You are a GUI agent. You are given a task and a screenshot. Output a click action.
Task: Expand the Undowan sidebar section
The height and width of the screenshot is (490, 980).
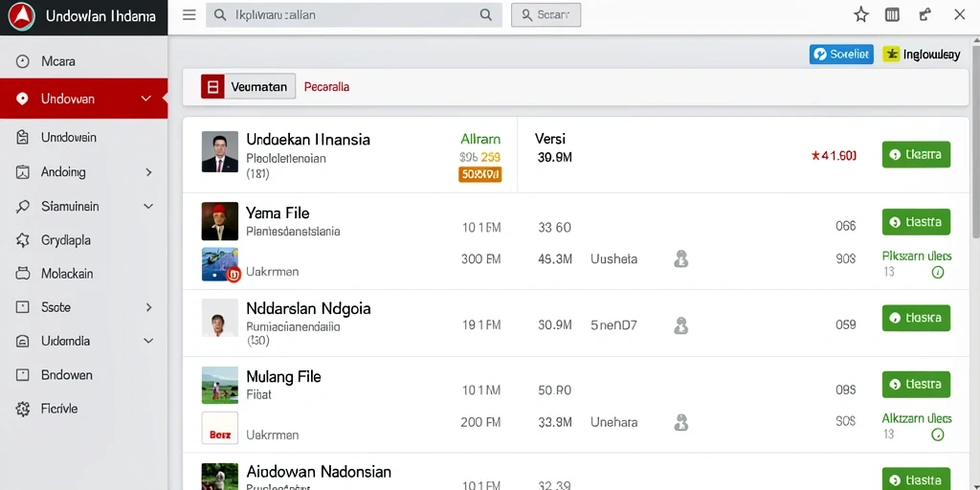tap(146, 99)
